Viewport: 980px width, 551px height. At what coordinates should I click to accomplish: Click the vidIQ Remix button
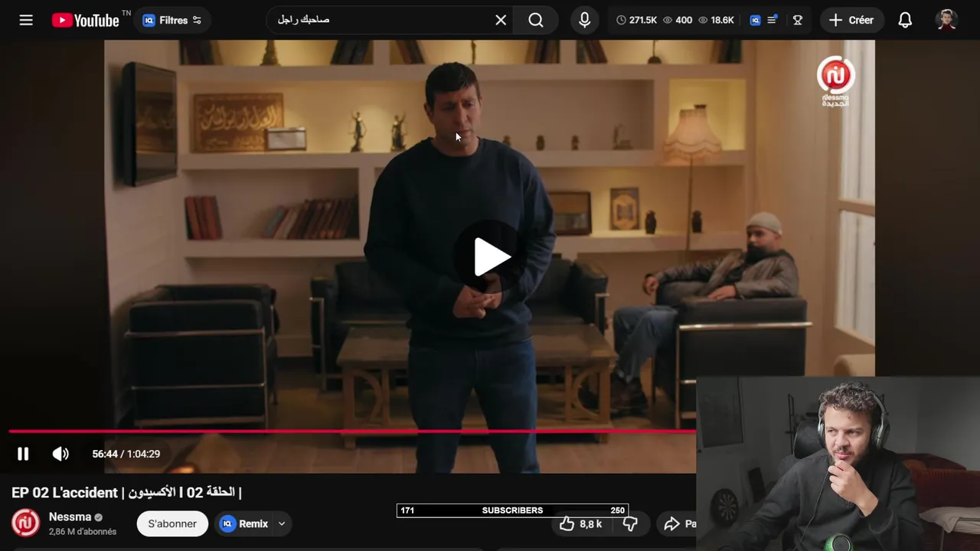pos(244,523)
